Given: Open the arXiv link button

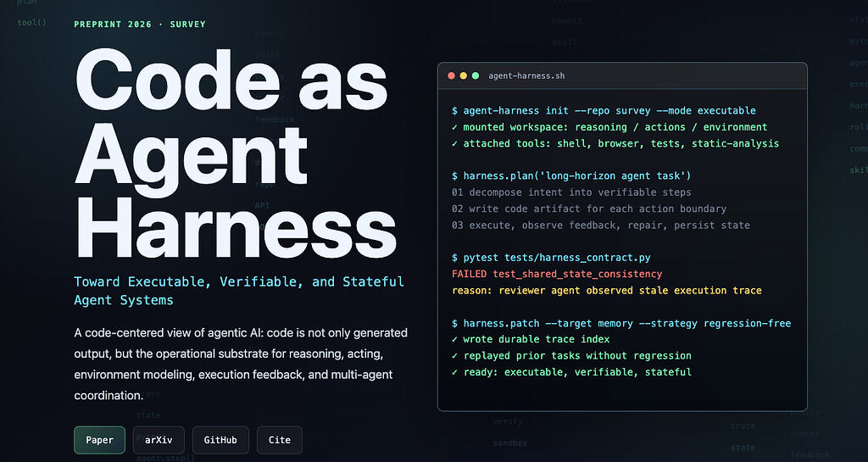Looking at the screenshot, I should (x=159, y=440).
